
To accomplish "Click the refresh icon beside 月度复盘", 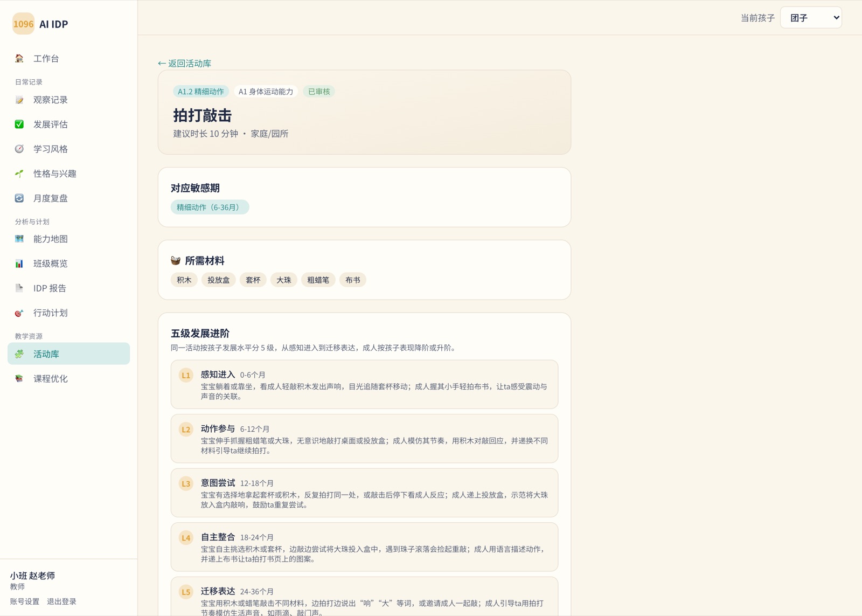I will [19, 198].
